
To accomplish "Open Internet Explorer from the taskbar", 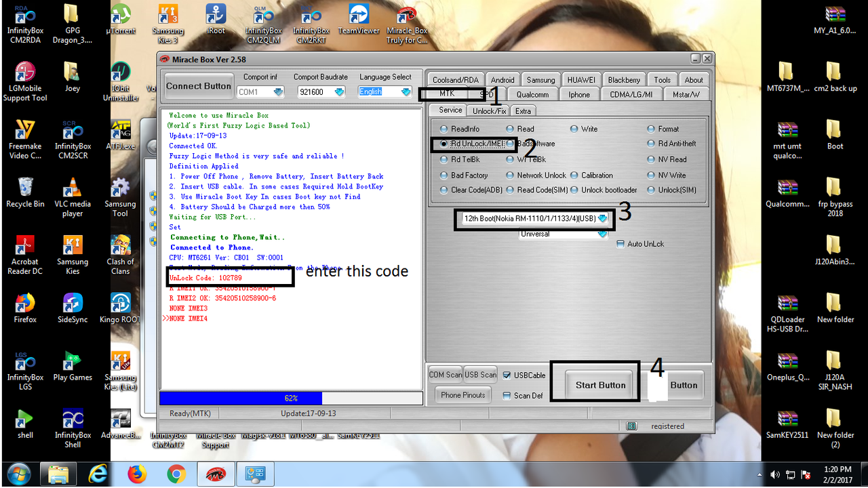I will point(98,474).
